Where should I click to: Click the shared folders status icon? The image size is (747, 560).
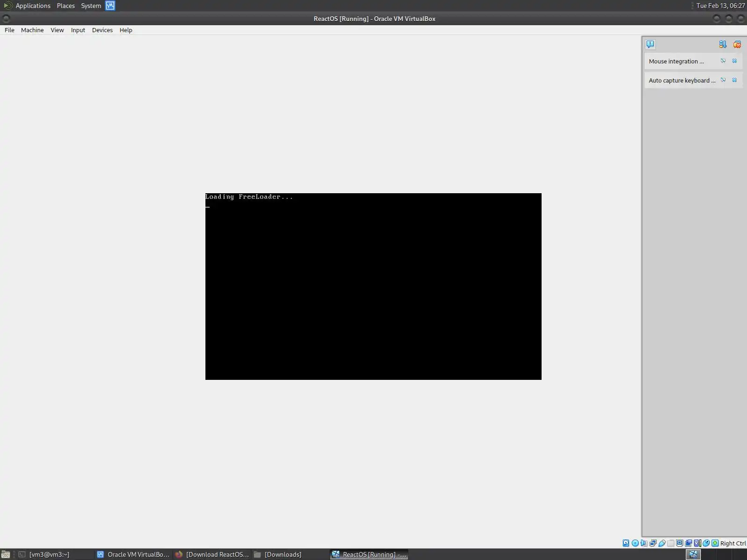670,543
